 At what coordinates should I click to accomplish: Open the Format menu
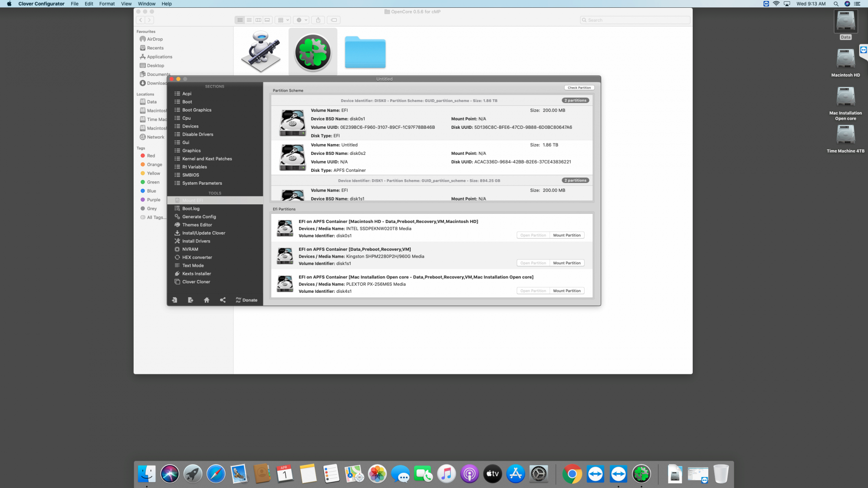[107, 4]
